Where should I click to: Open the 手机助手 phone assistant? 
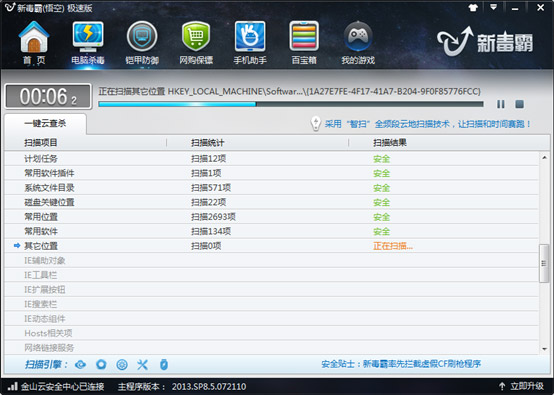pyautogui.click(x=250, y=42)
